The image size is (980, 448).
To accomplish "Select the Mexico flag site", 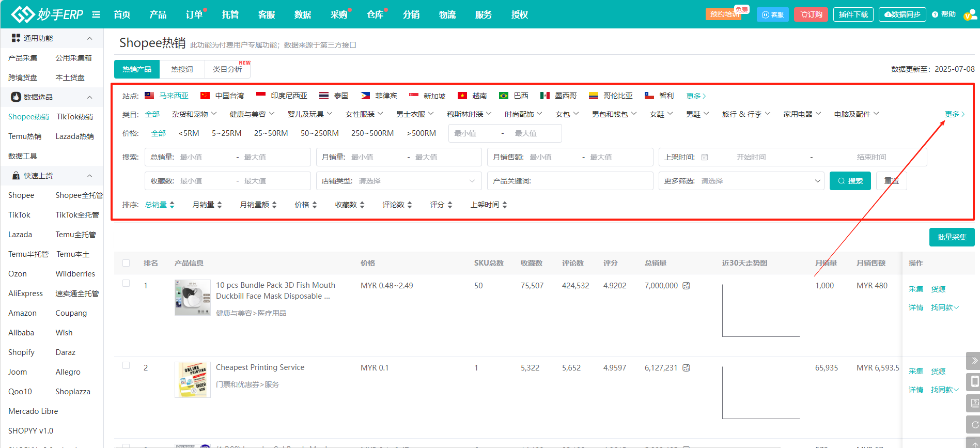I will pyautogui.click(x=545, y=96).
